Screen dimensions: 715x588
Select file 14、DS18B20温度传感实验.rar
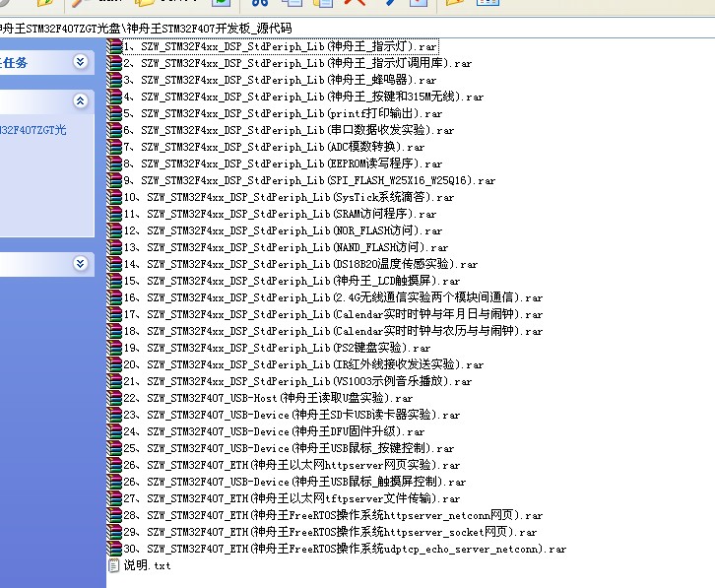coord(300,264)
